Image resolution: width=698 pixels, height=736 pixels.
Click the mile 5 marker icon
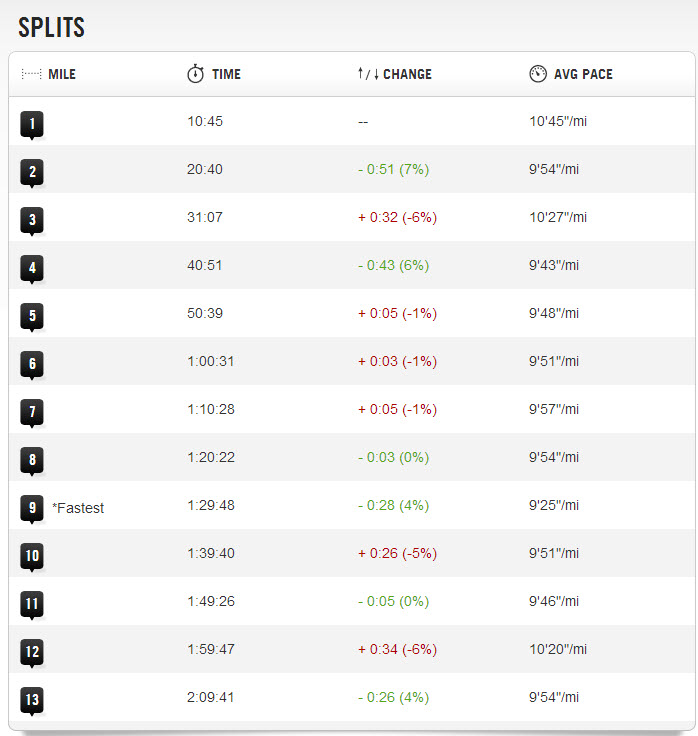click(x=32, y=316)
